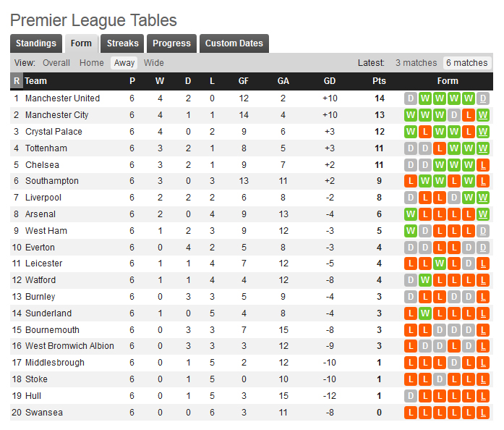Click Crystal Palace's latest win form badge
Viewport: 504px width, 430px height.
484,132
